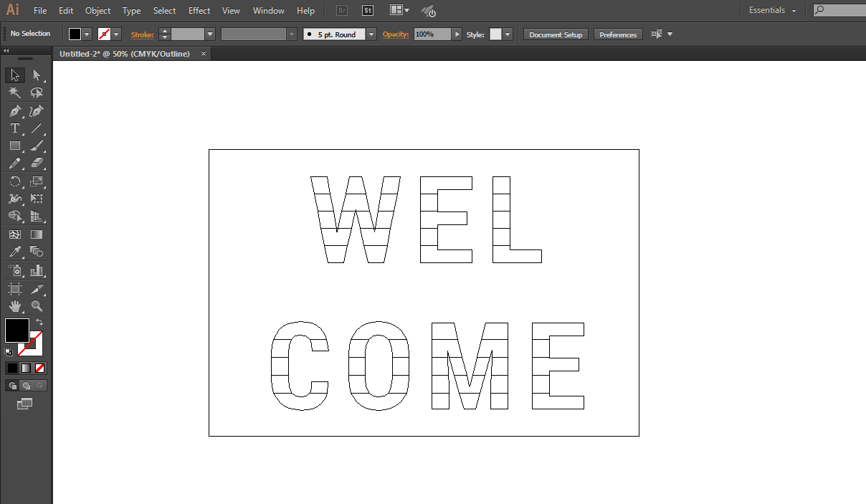The height and width of the screenshot is (504, 866).
Task: Select the Column Graph tool
Action: [37, 270]
